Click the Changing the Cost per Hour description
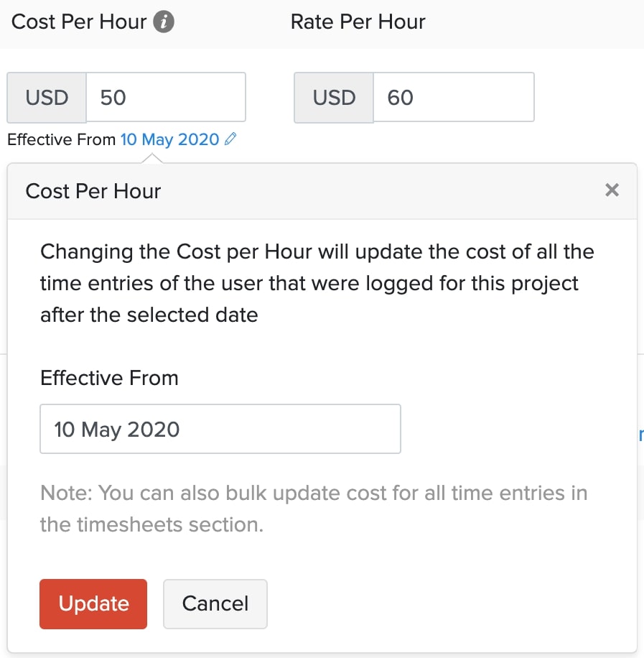Image resolution: width=644 pixels, height=658 pixels. (317, 283)
